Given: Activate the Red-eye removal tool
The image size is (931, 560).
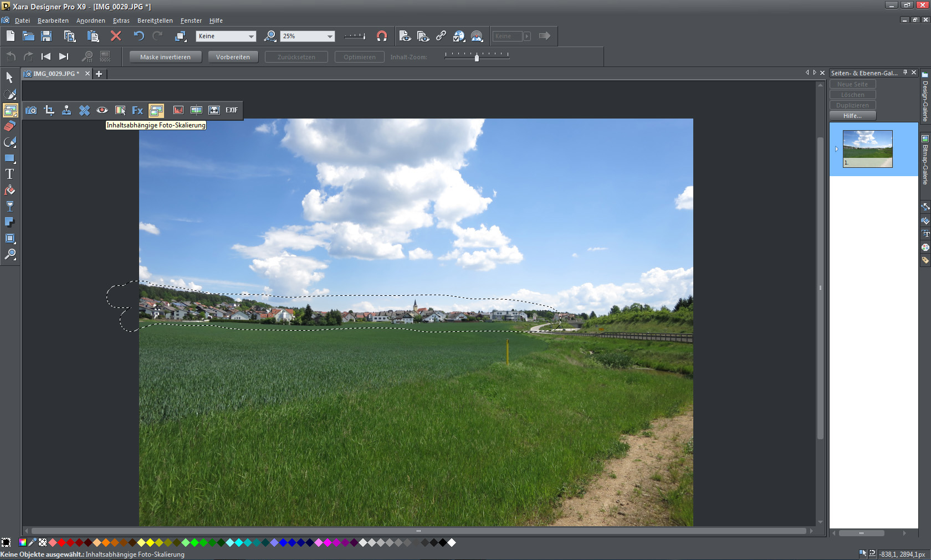Looking at the screenshot, I should coord(102,110).
